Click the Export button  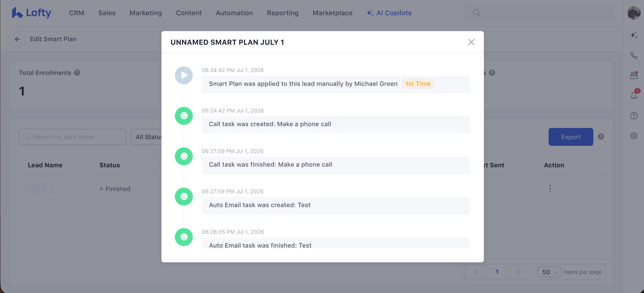pos(571,137)
